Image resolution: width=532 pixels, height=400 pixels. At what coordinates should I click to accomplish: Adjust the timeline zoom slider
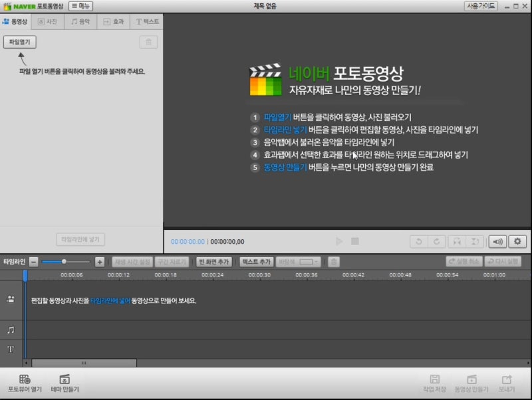(64, 262)
